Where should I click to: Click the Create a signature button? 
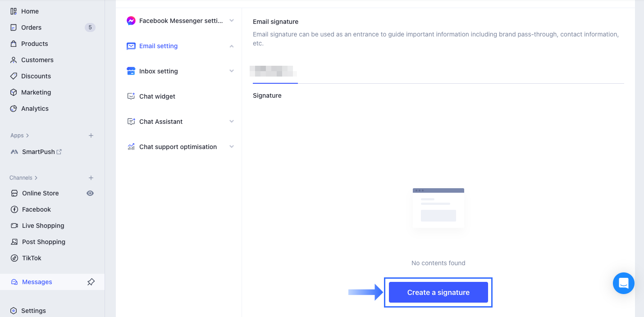[x=438, y=292]
